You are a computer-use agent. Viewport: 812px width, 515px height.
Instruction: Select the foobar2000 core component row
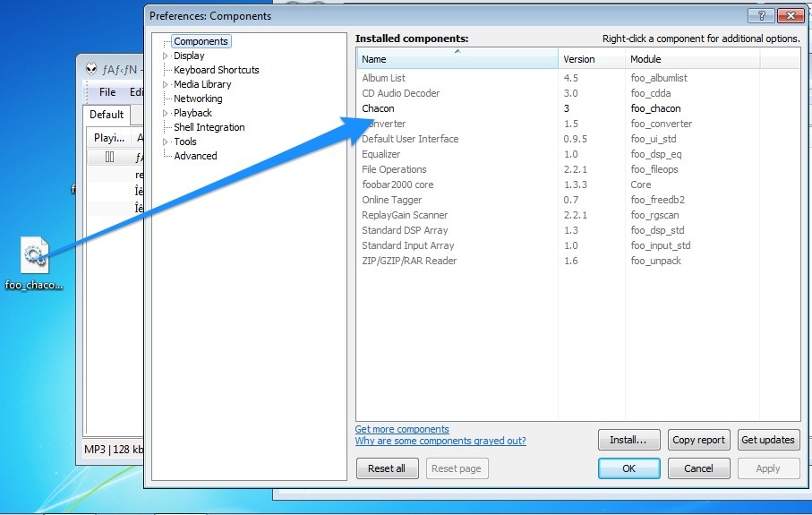[578, 185]
